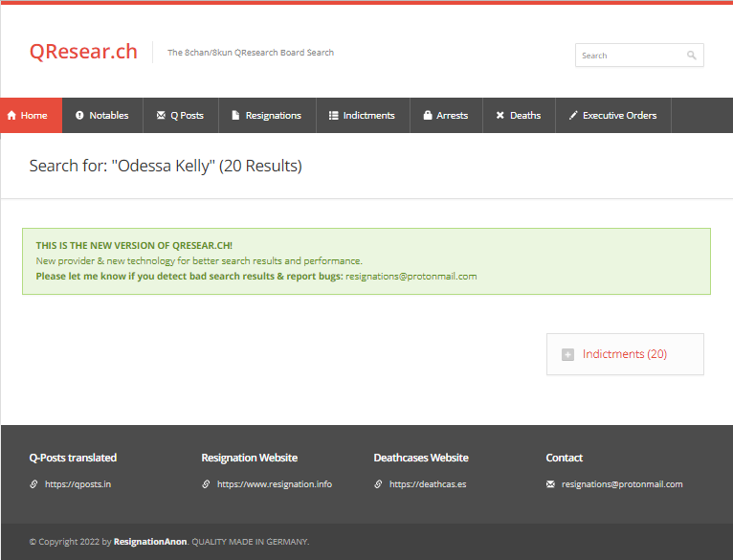733x560 pixels.
Task: Click the "The 8chan/8kun QResearch Board Search" tagline
Action: pyautogui.click(x=251, y=53)
